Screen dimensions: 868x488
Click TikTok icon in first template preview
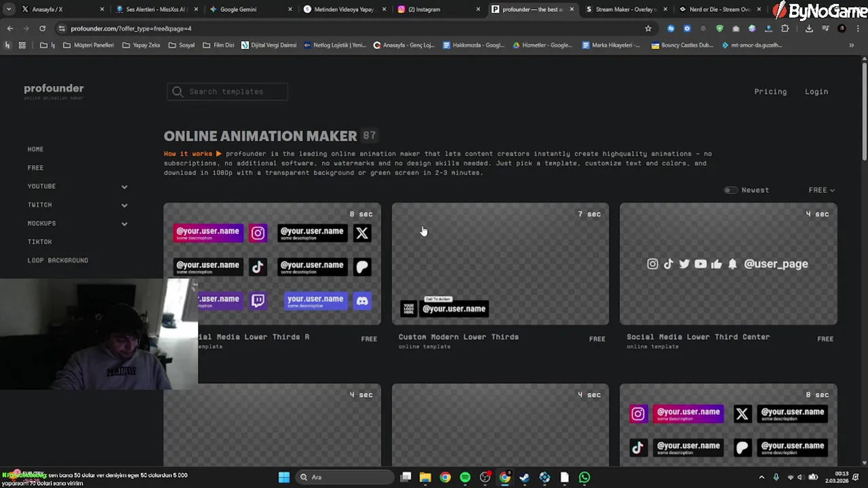pyautogui.click(x=258, y=267)
